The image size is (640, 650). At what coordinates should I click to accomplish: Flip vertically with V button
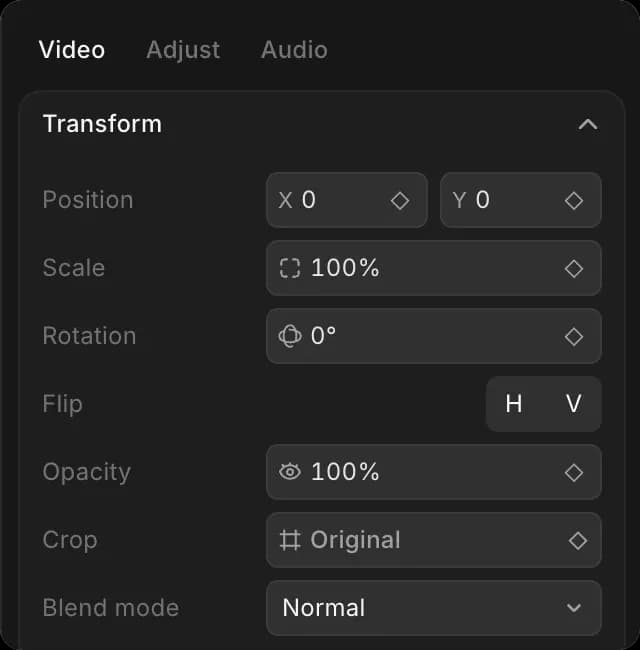[574, 404]
